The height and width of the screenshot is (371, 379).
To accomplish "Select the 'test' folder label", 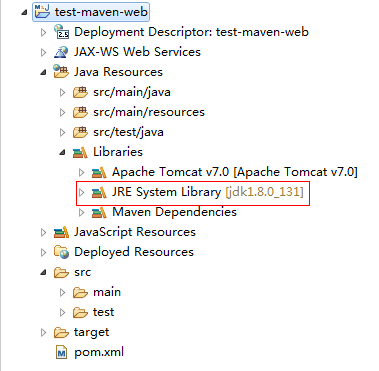I will 103,312.
